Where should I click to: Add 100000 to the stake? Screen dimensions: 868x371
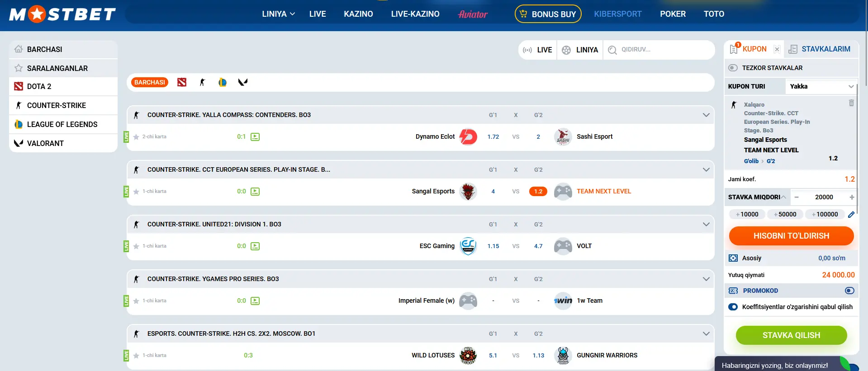click(825, 214)
